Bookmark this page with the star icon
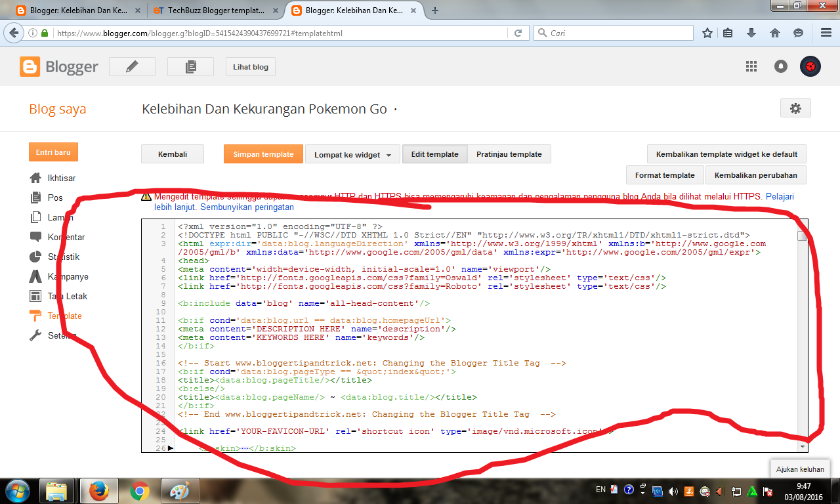The width and height of the screenshot is (840, 504). [x=707, y=33]
